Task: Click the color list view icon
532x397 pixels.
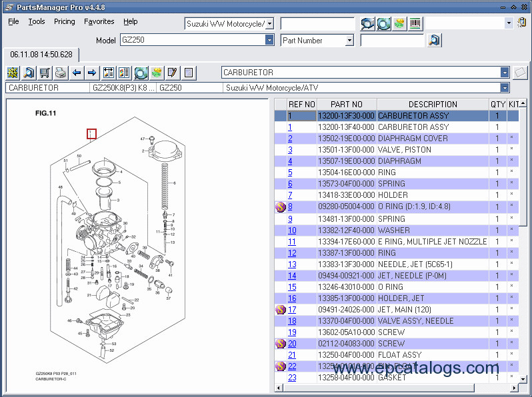Action: pos(125,73)
